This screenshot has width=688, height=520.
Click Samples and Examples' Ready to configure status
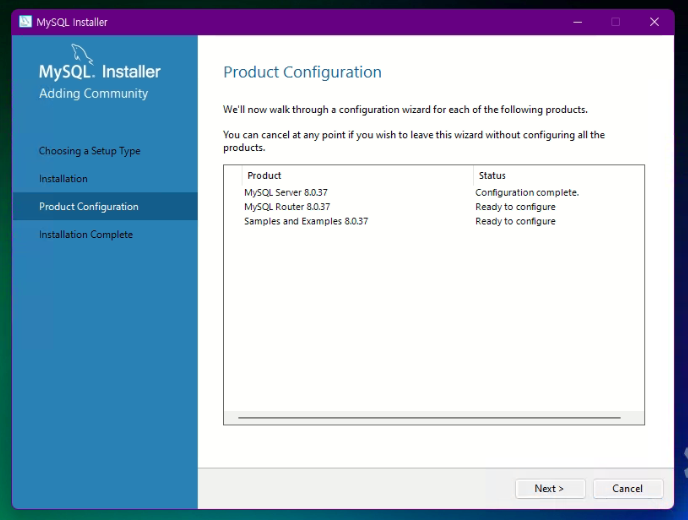[515, 221]
